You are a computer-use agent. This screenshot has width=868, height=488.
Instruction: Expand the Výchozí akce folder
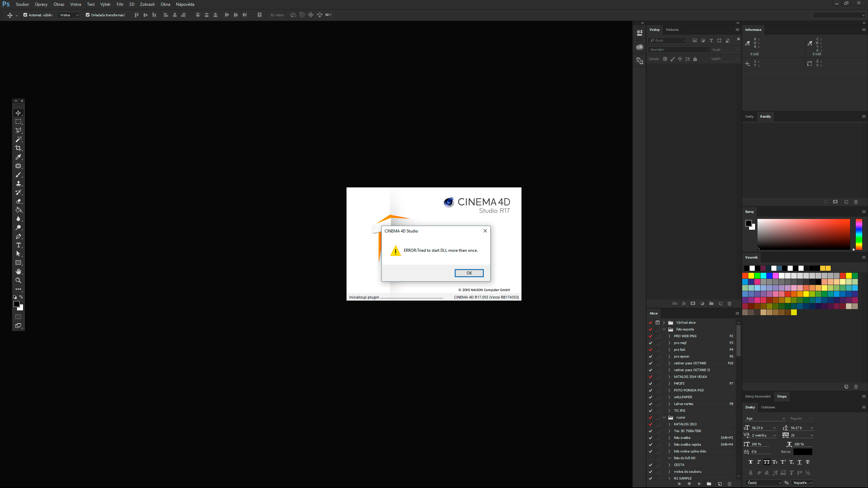664,323
